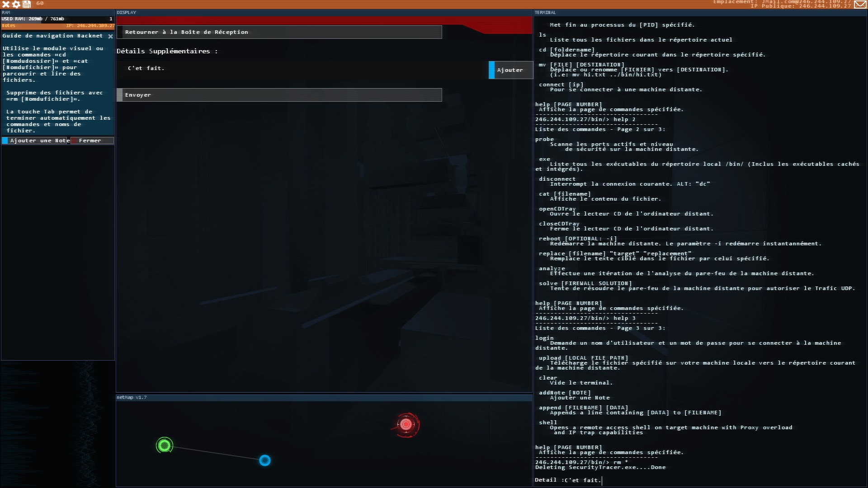Close the Guide de navigation Hacknet note
The image size is (868, 488).
point(110,36)
